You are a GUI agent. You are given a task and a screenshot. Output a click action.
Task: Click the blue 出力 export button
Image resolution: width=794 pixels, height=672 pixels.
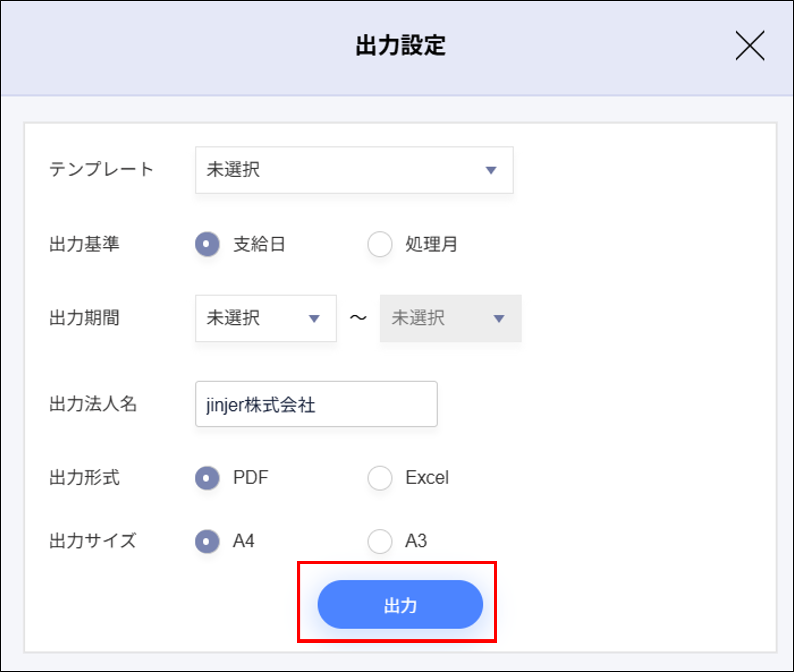[400, 604]
